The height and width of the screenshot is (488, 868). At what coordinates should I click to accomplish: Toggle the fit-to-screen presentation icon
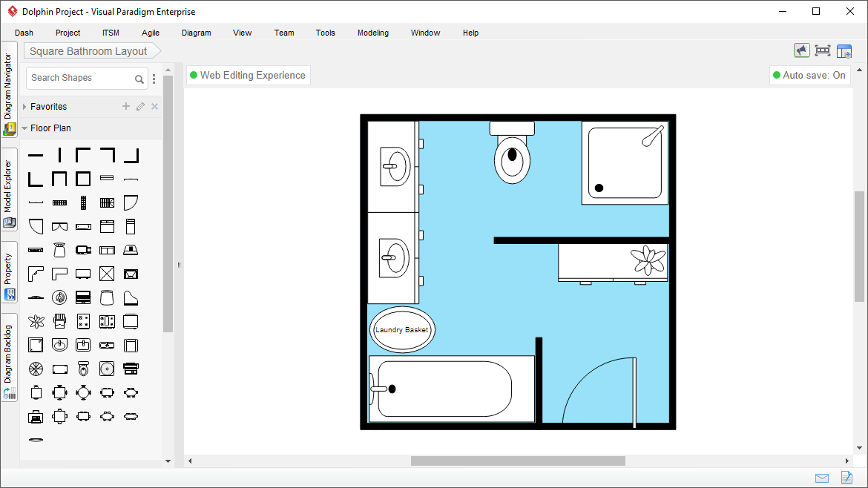[822, 50]
